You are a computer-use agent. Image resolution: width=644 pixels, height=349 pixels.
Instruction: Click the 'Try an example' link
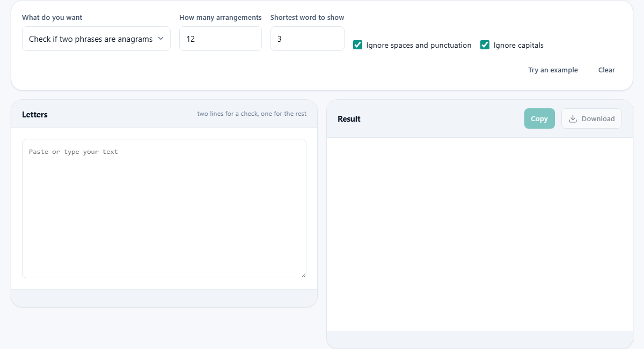553,70
